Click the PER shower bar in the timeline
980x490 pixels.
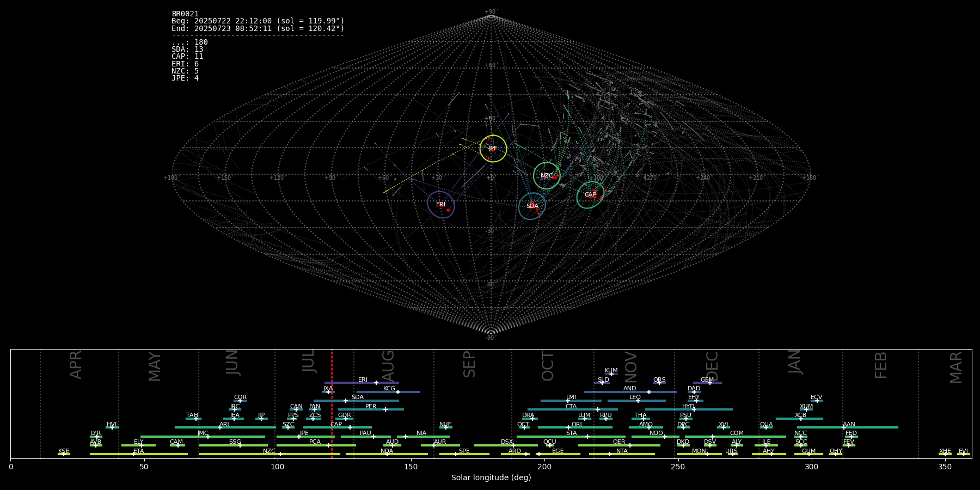tap(371, 409)
